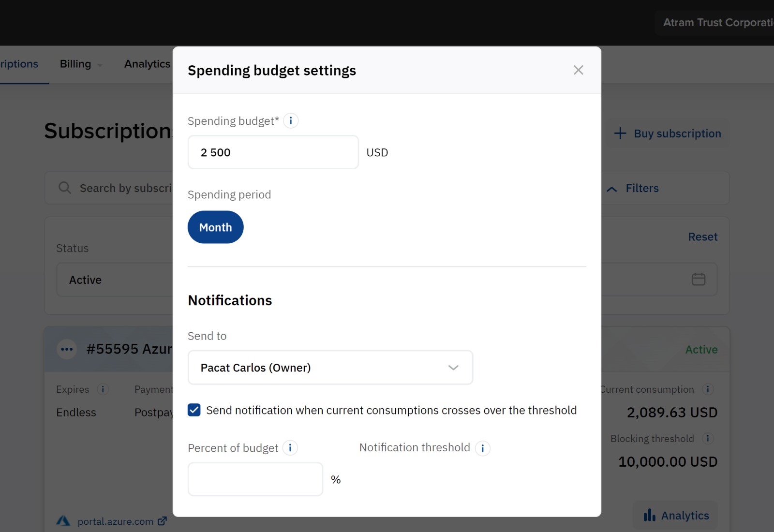Reset the subscription filters
Viewport: 774px width, 532px height.
[702, 237]
